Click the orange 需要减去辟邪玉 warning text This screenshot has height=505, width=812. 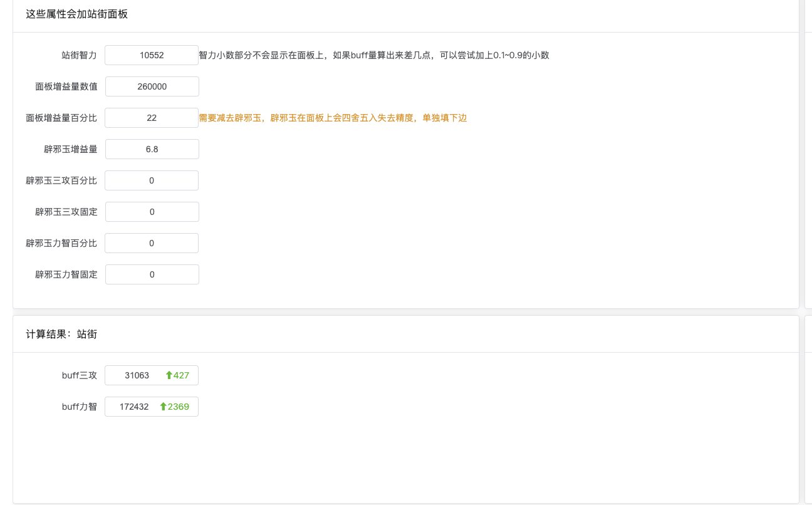tap(333, 118)
